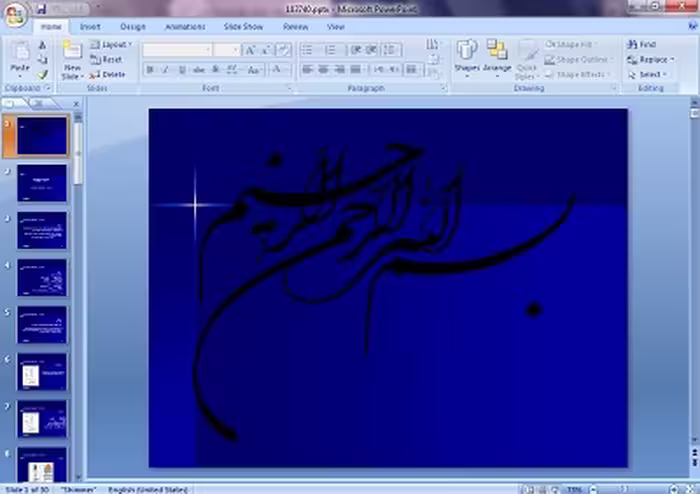Screen dimensions: 700x494
Task: Select the Format Painter icon
Action: (42, 75)
